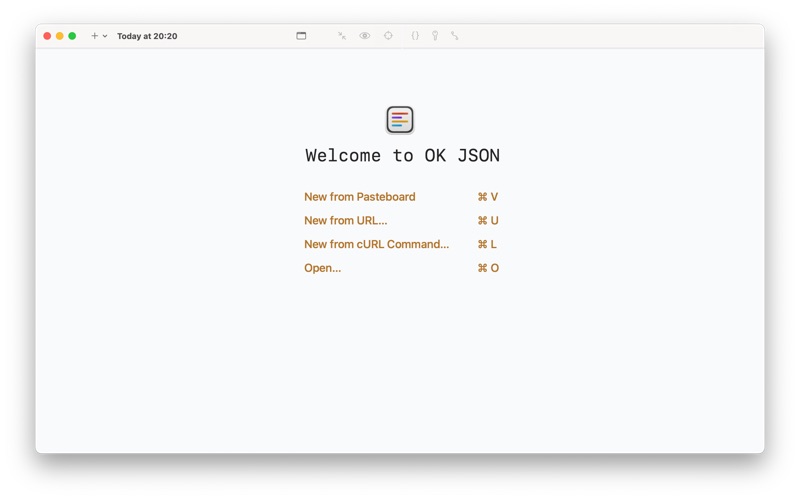The height and width of the screenshot is (500, 800).
Task: Click the window panel icon in toolbar
Action: pos(301,36)
